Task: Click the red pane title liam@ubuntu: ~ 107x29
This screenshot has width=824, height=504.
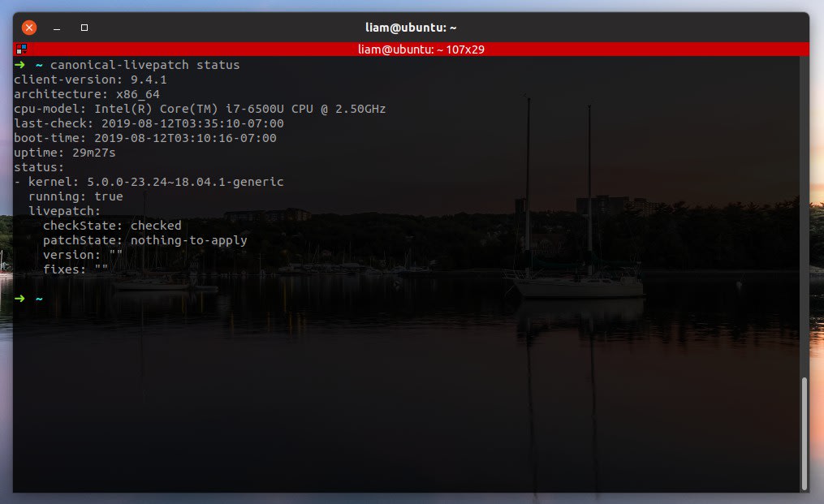Action: pyautogui.click(x=421, y=50)
